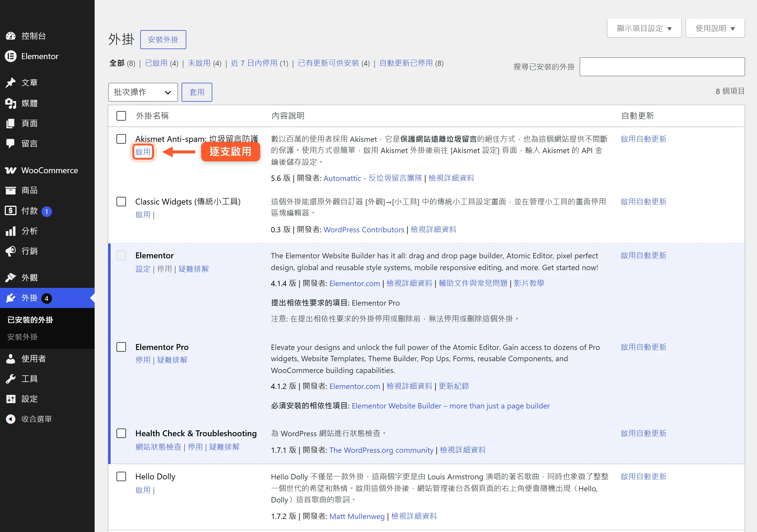Open Matt Mullenweg author link

tap(357, 516)
